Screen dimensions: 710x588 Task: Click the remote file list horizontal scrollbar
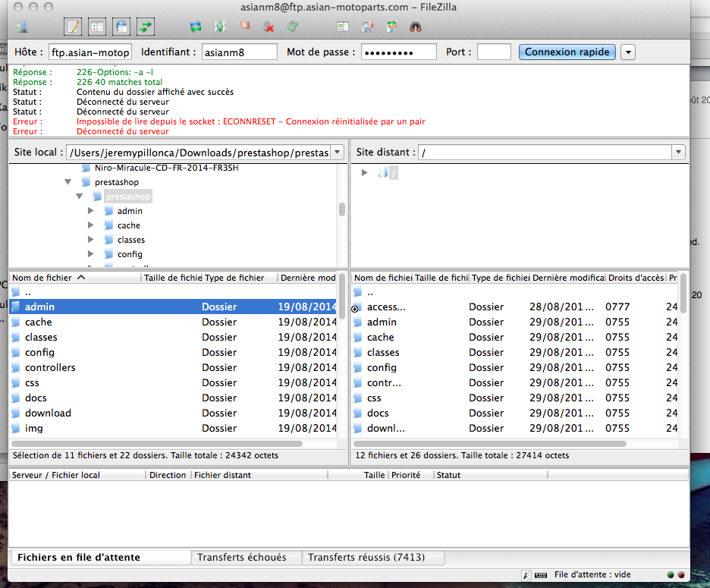point(490,444)
